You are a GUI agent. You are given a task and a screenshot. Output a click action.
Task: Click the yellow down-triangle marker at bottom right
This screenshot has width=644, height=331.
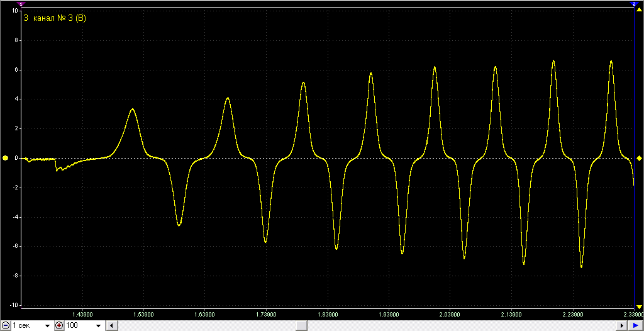[639, 306]
